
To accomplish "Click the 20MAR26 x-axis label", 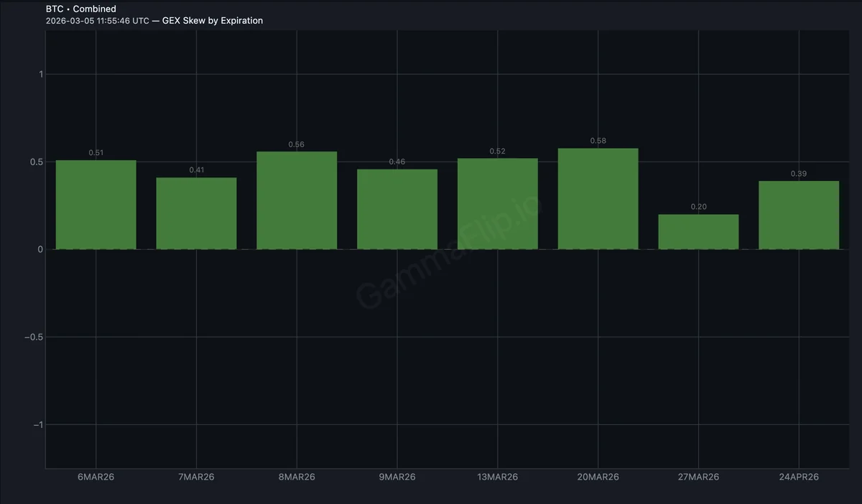I will [598, 476].
